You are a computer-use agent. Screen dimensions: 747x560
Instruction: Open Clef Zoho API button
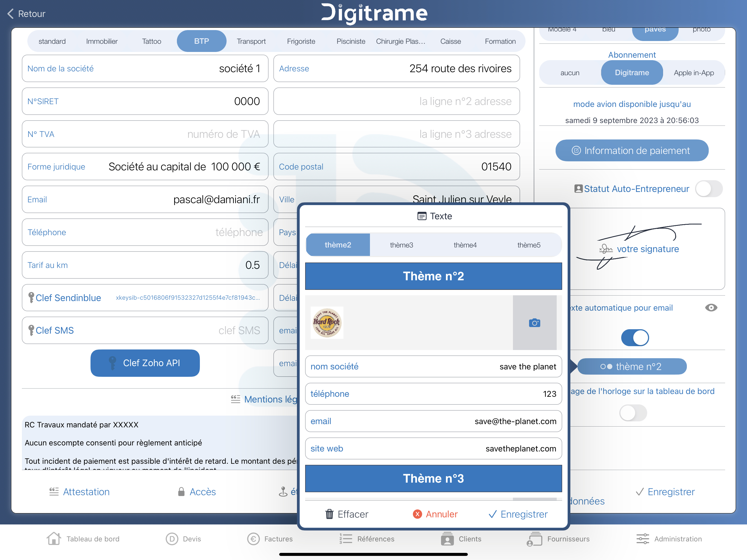[145, 363]
